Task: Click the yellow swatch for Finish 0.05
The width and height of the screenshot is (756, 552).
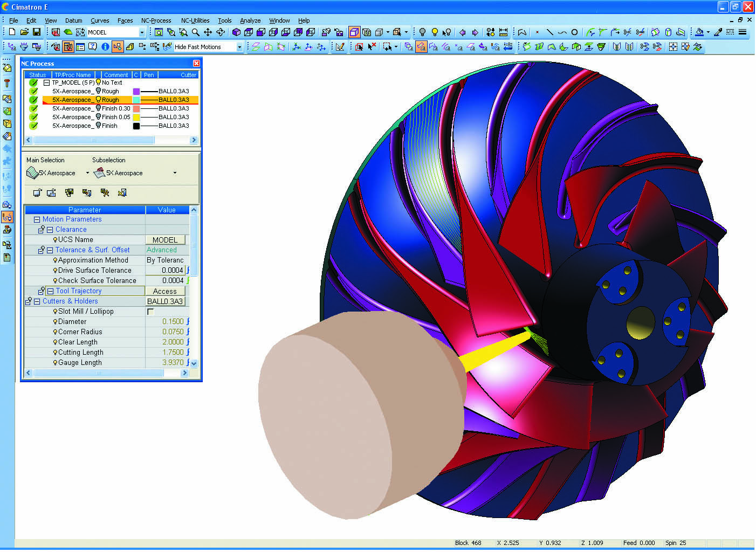Action: coord(136,117)
